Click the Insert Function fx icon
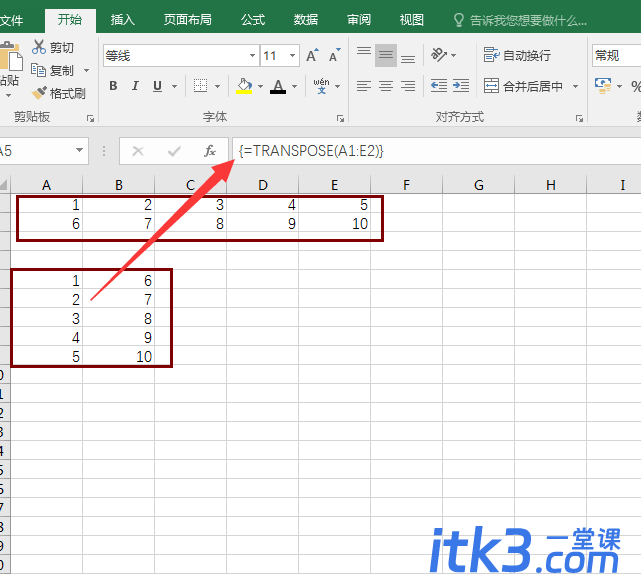Screen dimensions: 641x574 (210, 151)
